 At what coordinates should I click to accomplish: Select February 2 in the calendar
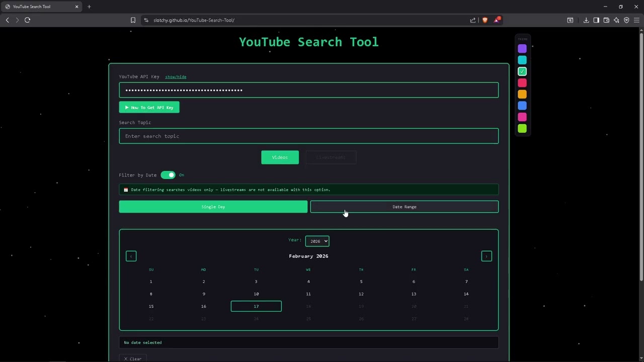[x=203, y=282]
